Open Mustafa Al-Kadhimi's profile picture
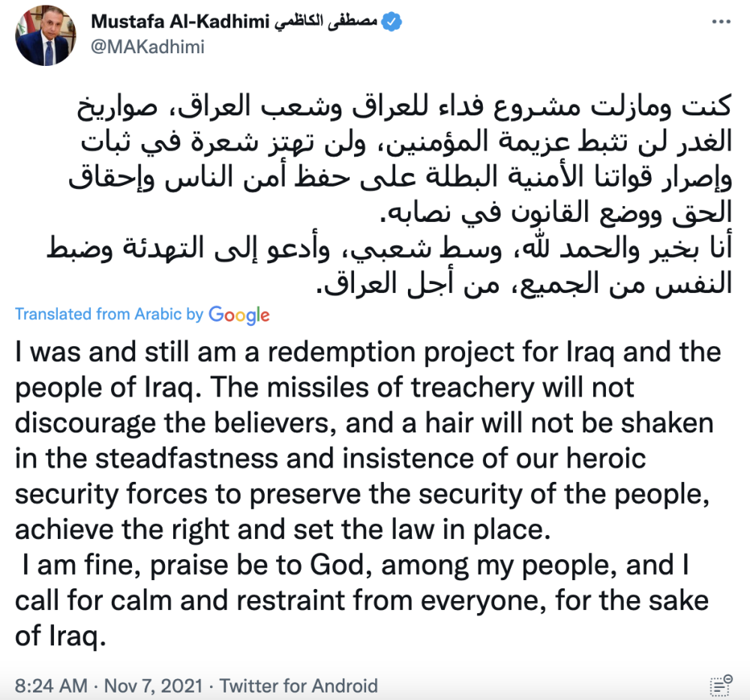 pyautogui.click(x=46, y=35)
